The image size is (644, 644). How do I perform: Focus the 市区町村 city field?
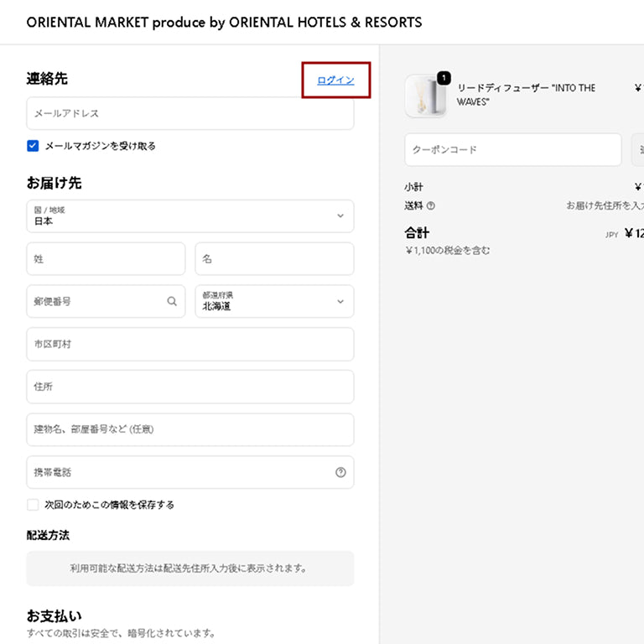point(190,345)
